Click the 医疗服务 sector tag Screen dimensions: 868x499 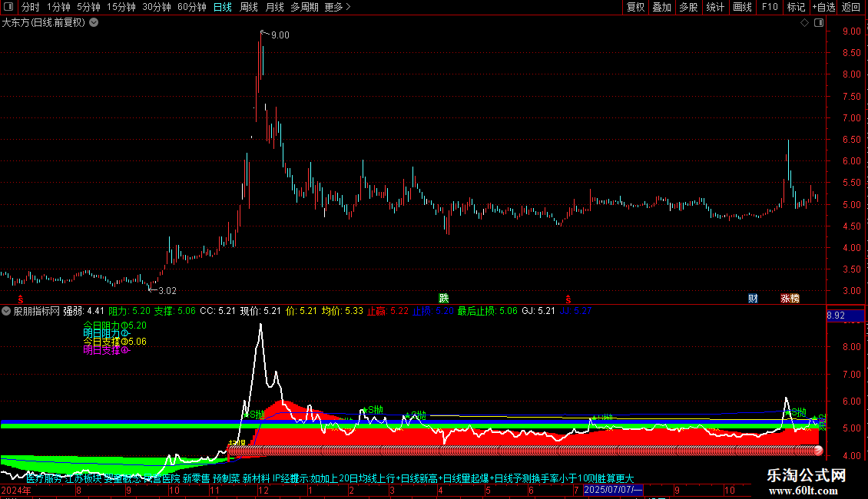(45, 478)
